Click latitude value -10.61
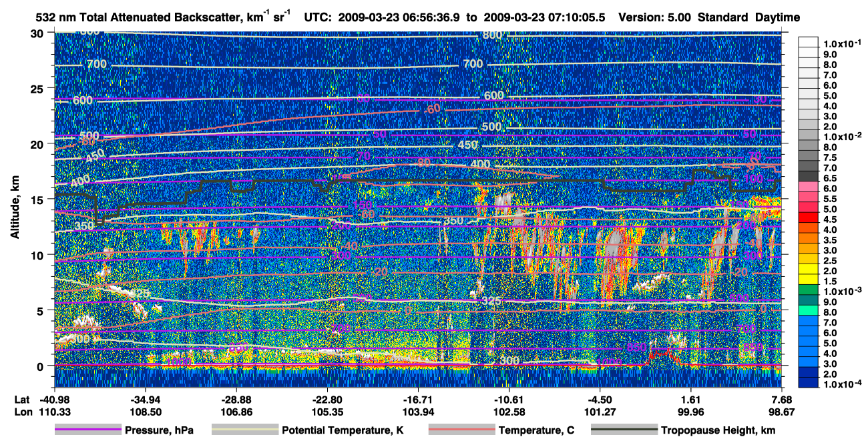Viewport: 868px width, 445px height. (x=509, y=399)
